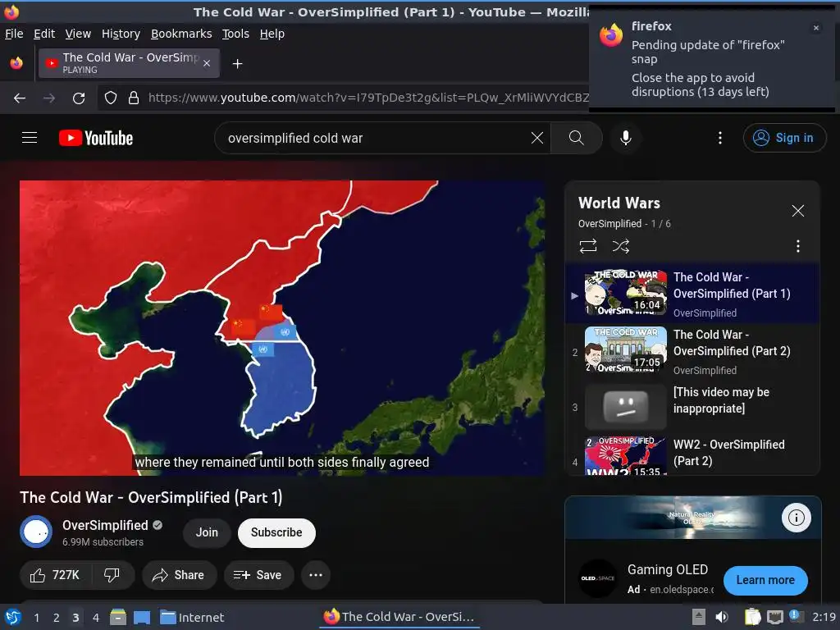Switch to workspace 1
840x630 pixels.
(x=36, y=617)
